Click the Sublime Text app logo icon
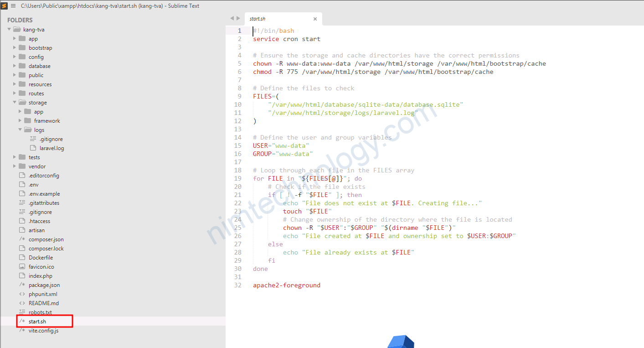644x348 pixels. 5,6
